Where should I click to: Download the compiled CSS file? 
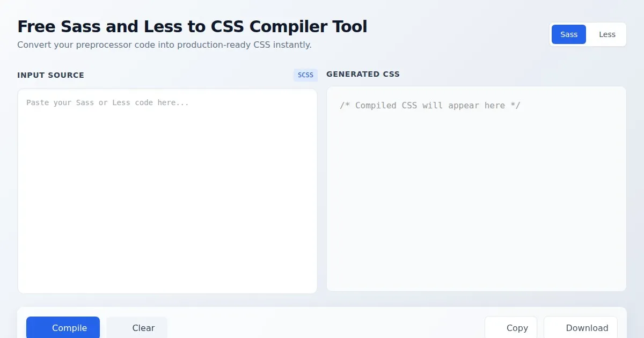click(581, 328)
